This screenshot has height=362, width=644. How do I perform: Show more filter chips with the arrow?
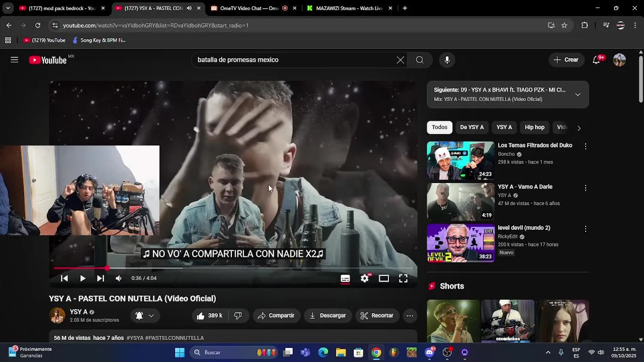click(x=579, y=128)
